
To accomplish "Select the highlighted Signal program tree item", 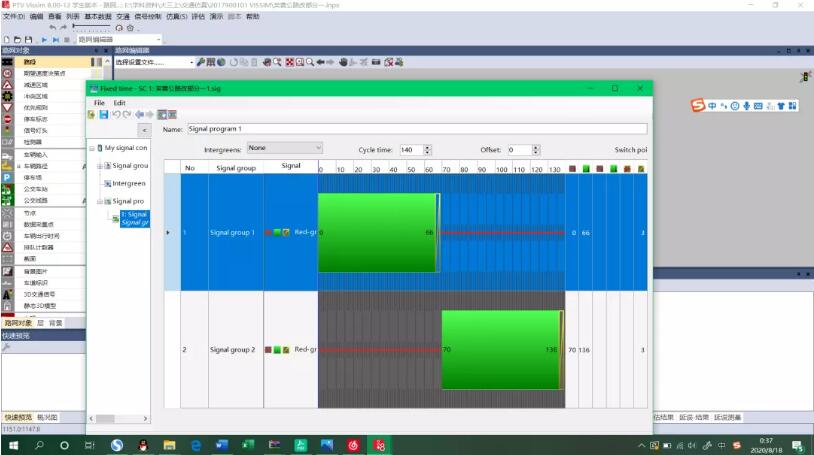I will coord(134,219).
